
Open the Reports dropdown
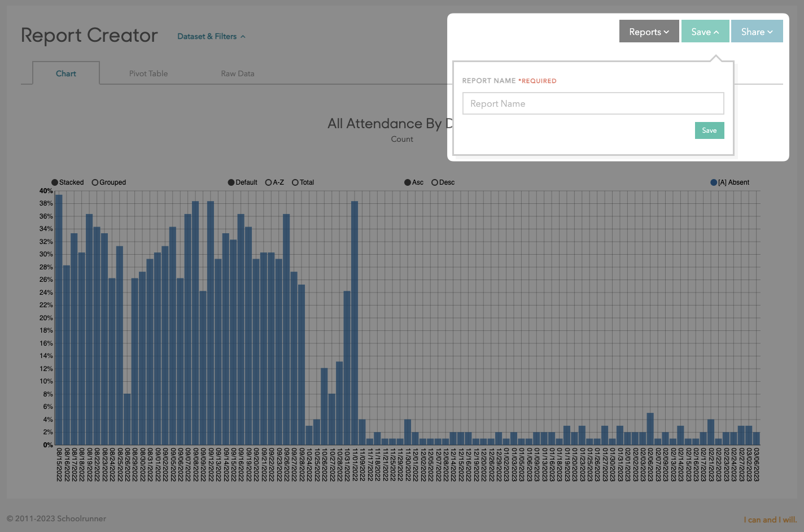click(x=649, y=32)
